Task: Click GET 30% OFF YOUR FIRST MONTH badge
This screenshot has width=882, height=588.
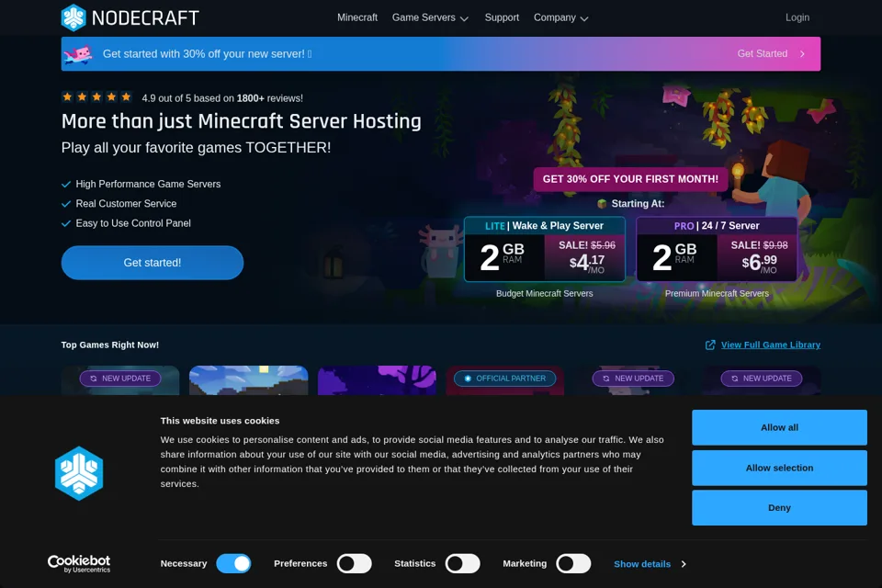Action: (x=630, y=179)
